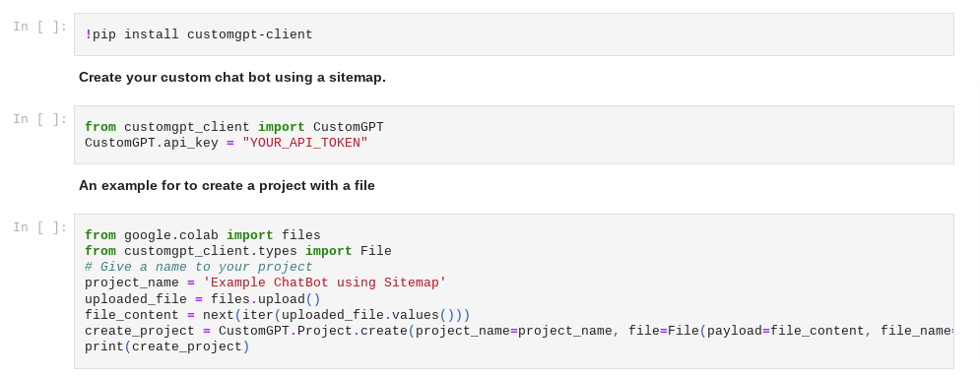This screenshot has height=377, width=980.
Task: Click the files.upload() call line
Action: [203, 299]
